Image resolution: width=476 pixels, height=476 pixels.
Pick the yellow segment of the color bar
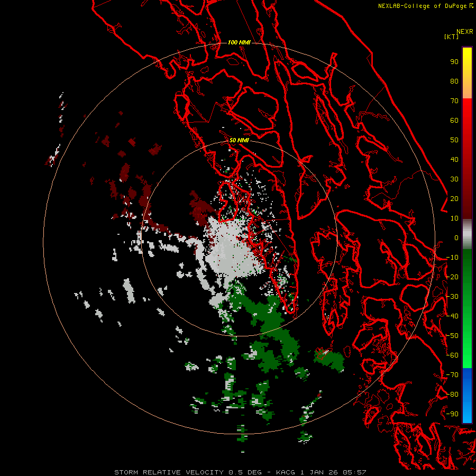coord(467,73)
